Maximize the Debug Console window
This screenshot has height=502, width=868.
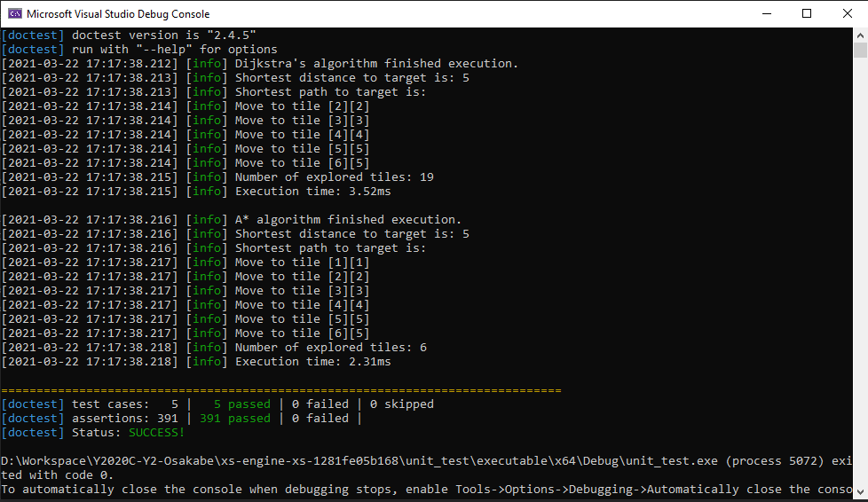coord(807,14)
